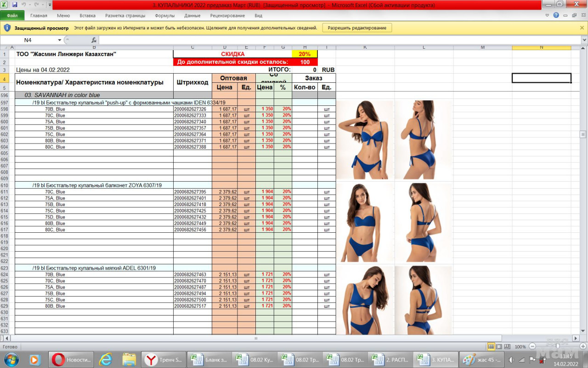Open Opera browser from the taskbar
588x368 pixels.
(x=58, y=359)
